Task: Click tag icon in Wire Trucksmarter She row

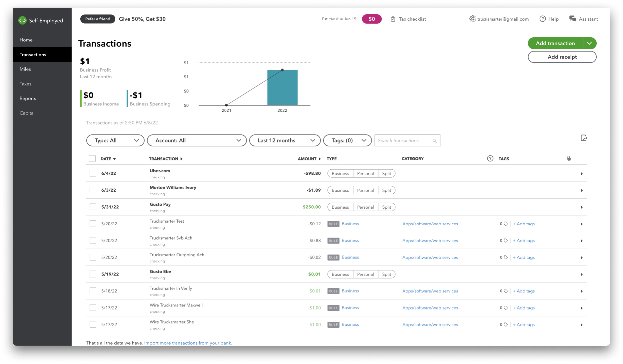Action: coord(506,325)
